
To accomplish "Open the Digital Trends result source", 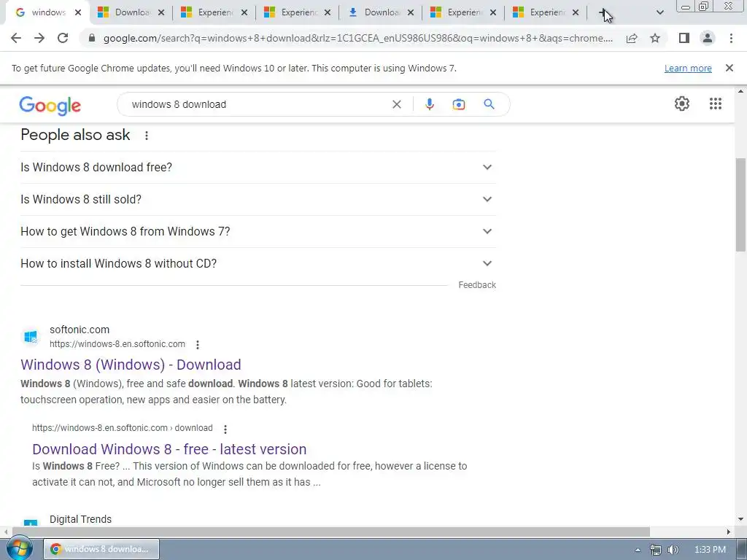I will click(x=80, y=519).
